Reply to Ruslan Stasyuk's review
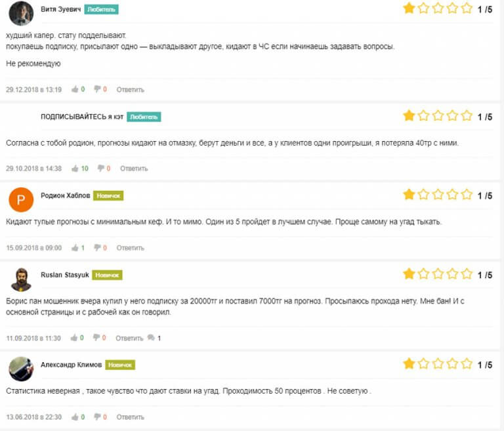This screenshot has width=504, height=431. (129, 338)
